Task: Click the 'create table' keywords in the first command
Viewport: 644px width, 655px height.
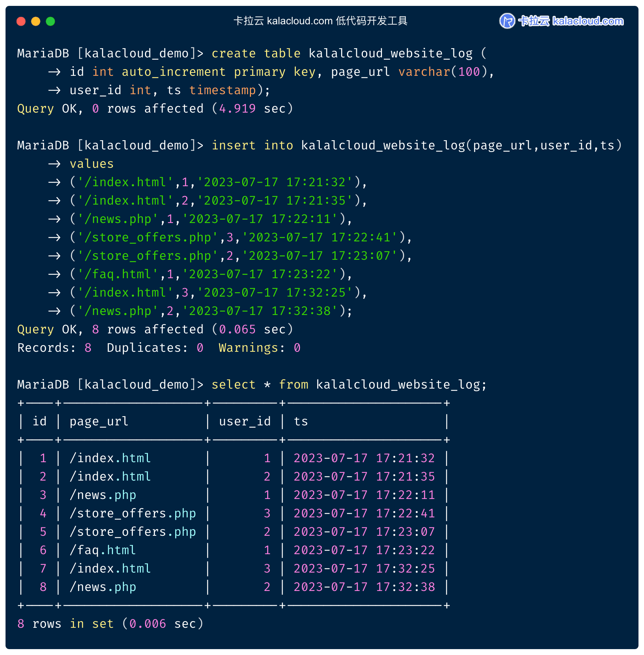Action: [x=256, y=53]
